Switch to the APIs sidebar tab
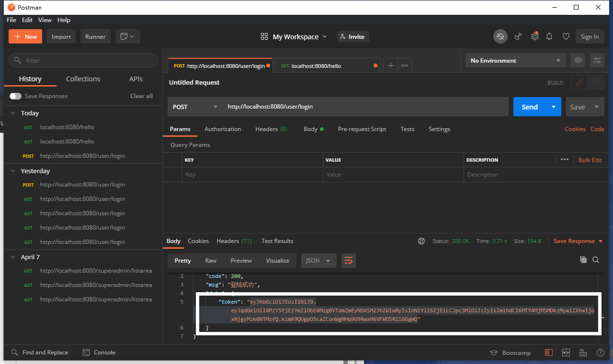 136,79
